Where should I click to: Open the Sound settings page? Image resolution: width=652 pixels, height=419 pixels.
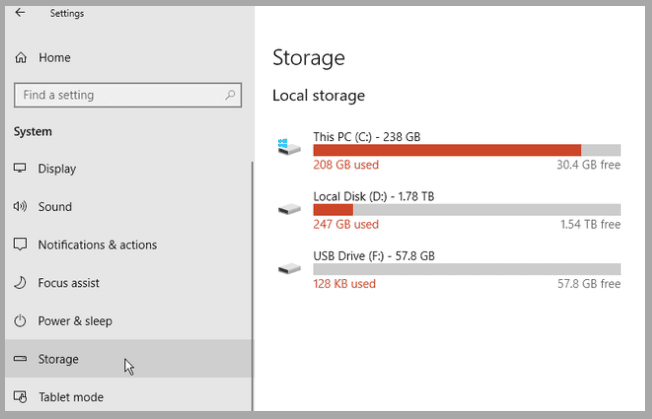55,207
